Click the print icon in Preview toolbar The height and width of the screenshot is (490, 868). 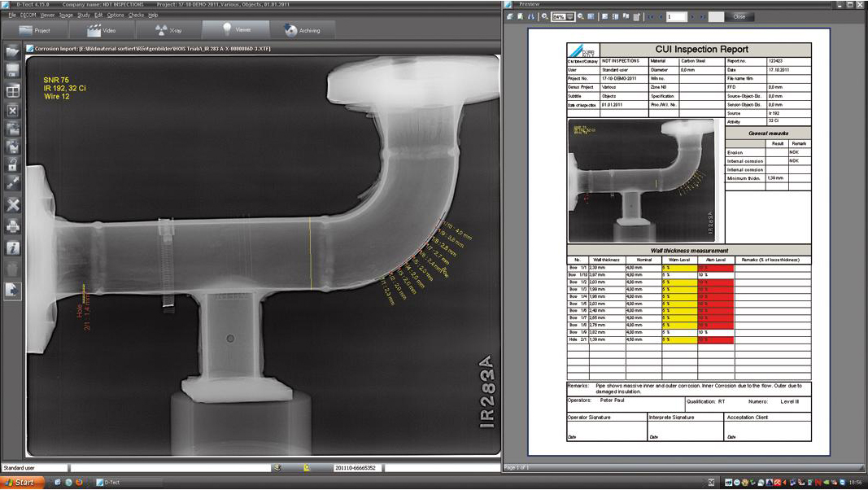click(510, 16)
